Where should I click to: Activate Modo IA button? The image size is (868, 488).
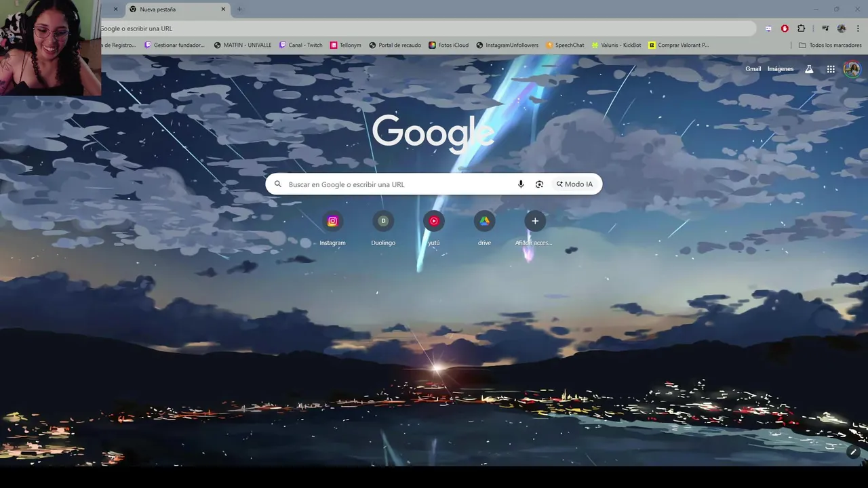pyautogui.click(x=574, y=184)
